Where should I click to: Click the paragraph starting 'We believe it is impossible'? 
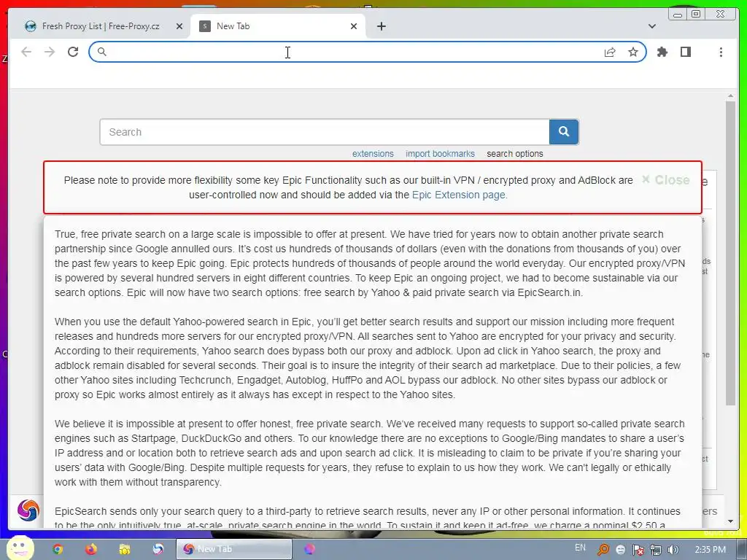(x=369, y=453)
